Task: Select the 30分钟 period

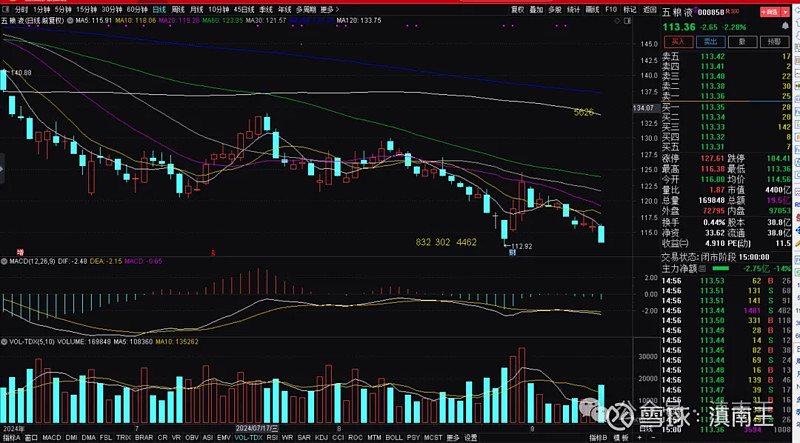Action: click(112, 10)
